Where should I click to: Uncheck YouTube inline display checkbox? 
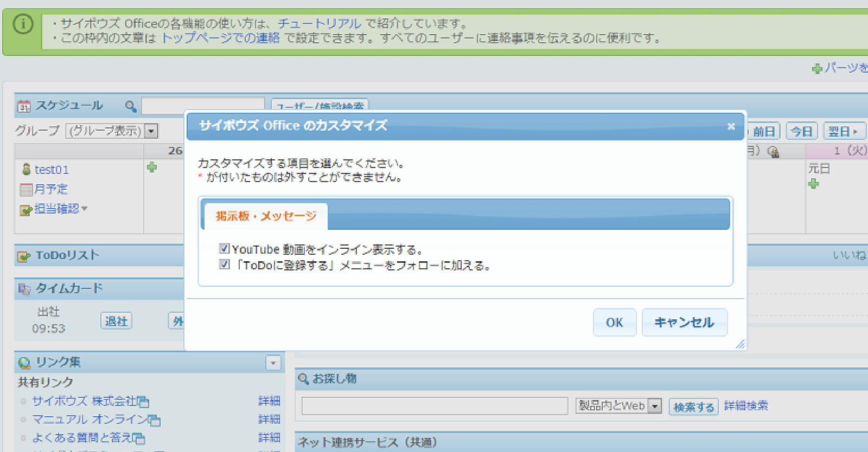(x=224, y=248)
